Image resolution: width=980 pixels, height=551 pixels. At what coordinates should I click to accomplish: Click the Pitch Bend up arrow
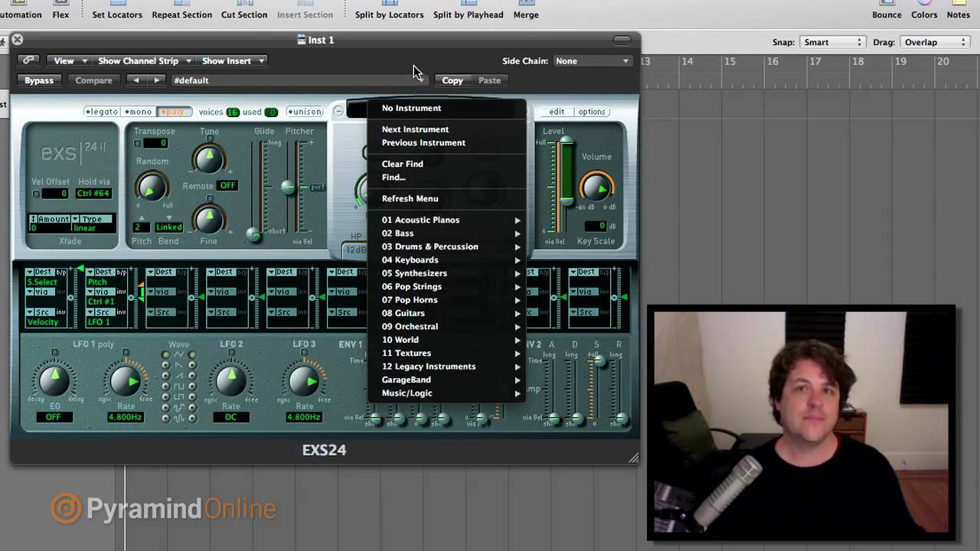tap(142, 217)
